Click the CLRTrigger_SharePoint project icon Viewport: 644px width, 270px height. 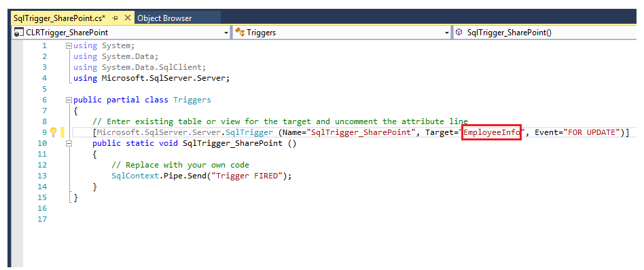(x=18, y=33)
